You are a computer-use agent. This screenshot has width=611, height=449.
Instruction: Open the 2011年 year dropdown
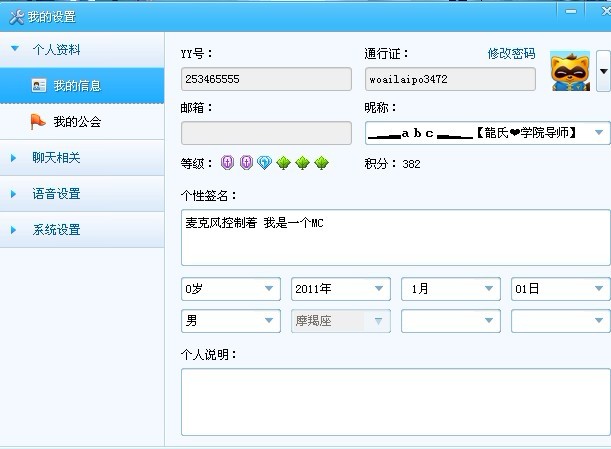coord(341,289)
